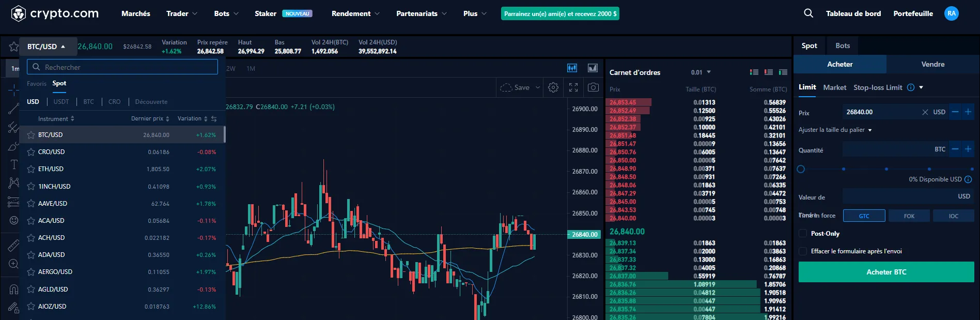Image resolution: width=980 pixels, height=320 pixels.
Task: Star the 1INCH/USD instrument
Action: click(x=31, y=187)
